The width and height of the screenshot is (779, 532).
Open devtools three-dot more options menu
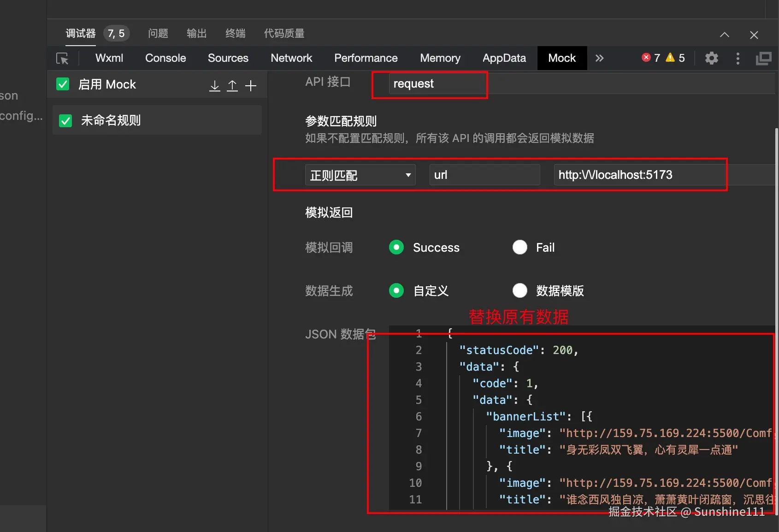point(738,58)
